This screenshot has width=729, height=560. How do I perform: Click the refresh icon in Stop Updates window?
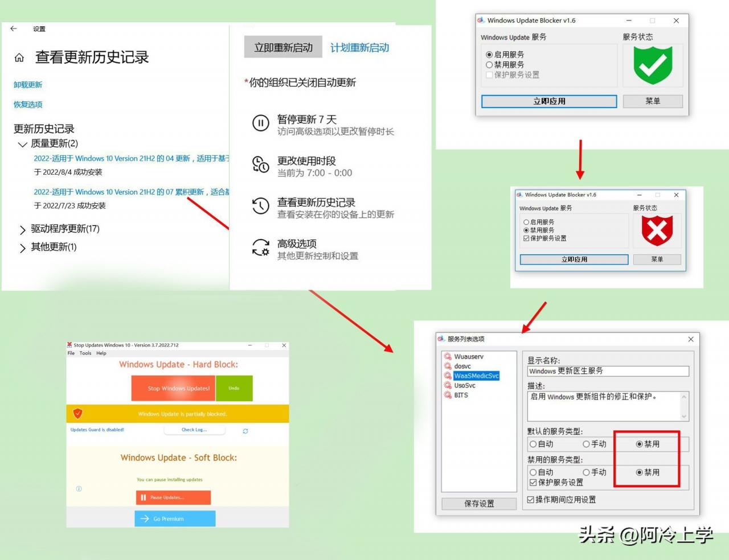[245, 431]
